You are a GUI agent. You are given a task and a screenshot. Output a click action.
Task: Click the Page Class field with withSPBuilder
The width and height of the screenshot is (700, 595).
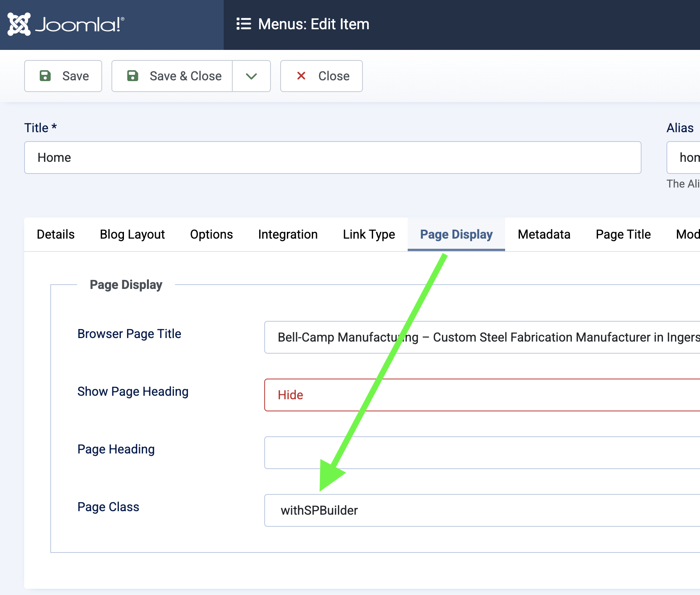pyautogui.click(x=482, y=510)
